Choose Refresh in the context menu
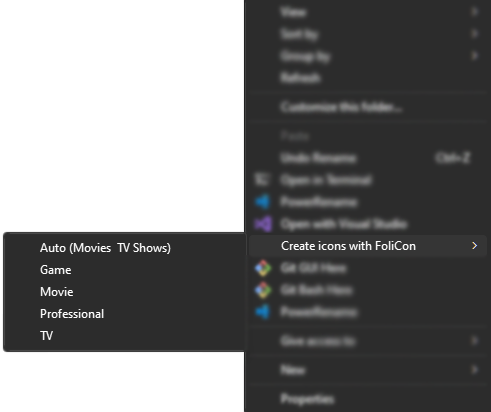Image resolution: width=491 pixels, height=412 pixels. click(368, 78)
